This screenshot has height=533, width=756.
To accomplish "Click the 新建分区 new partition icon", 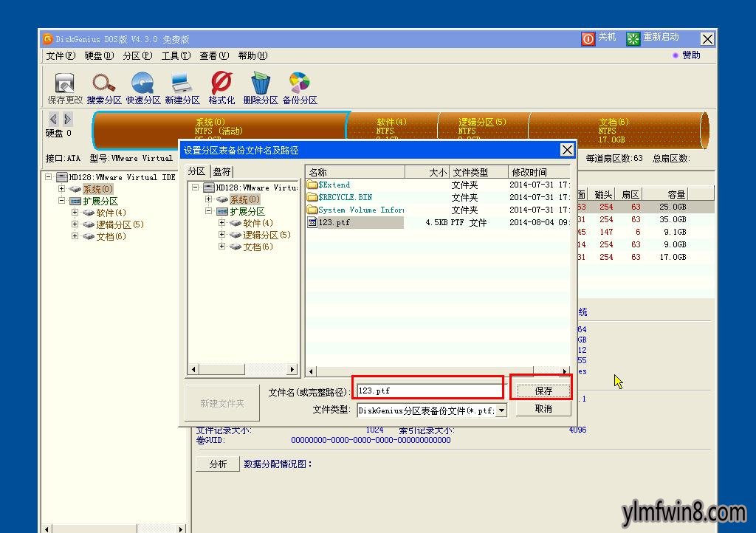I will point(182,83).
